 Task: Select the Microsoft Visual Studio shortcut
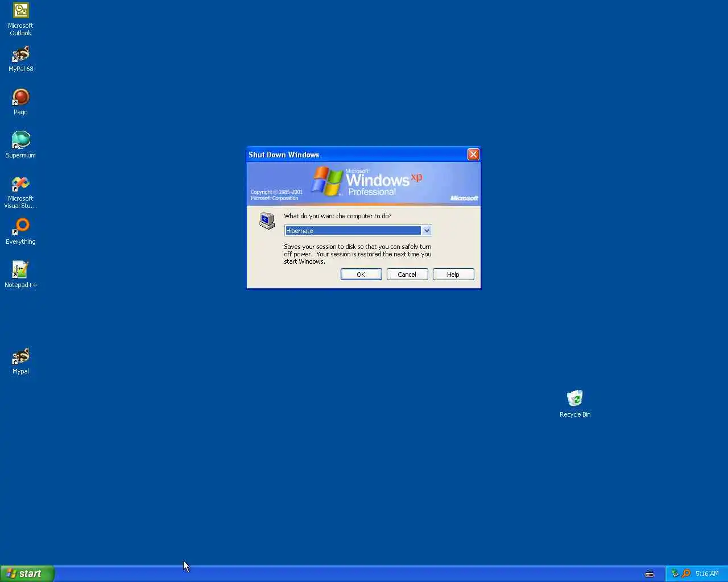point(20,192)
